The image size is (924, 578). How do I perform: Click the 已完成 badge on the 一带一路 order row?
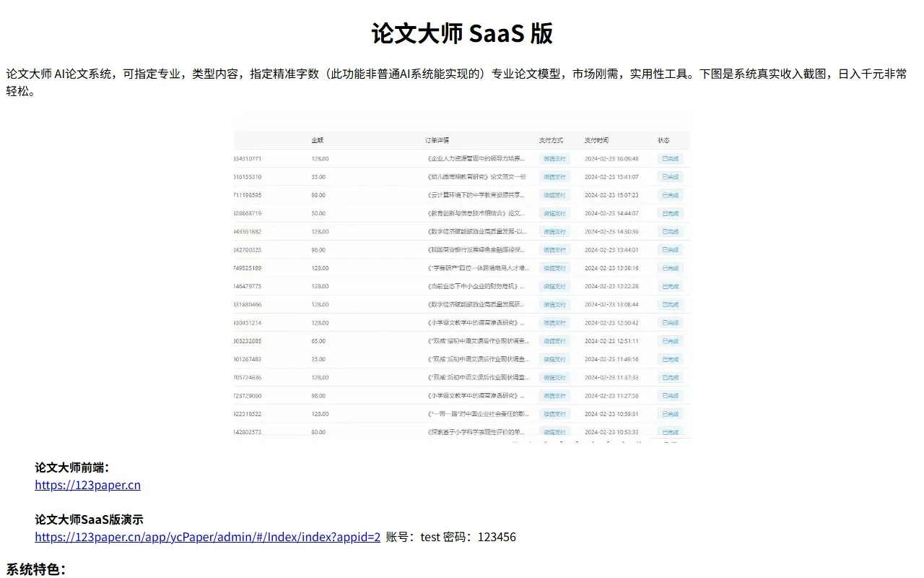coord(670,413)
